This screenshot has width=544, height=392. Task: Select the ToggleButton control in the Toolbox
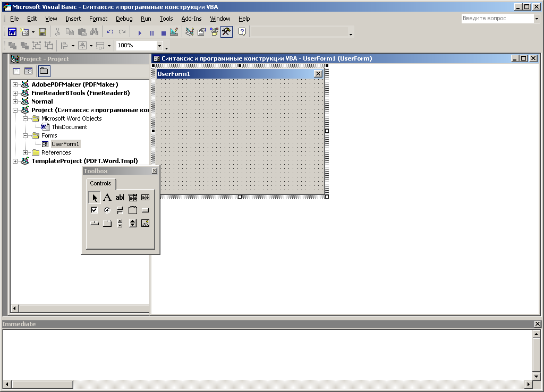[120, 210]
